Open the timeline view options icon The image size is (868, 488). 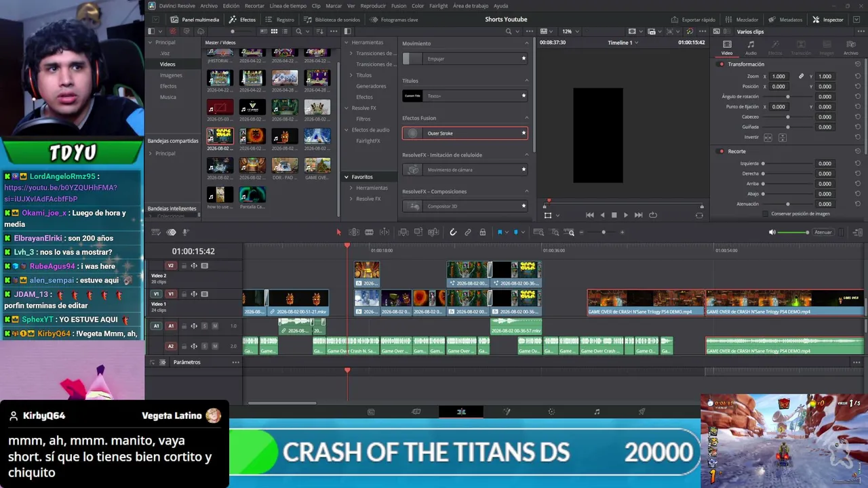[156, 232]
